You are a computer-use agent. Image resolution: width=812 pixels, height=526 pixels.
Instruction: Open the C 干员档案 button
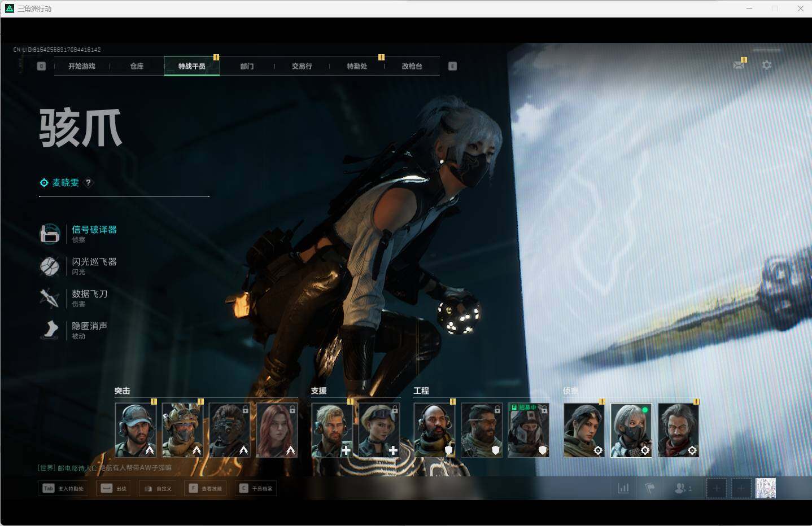(x=256, y=488)
